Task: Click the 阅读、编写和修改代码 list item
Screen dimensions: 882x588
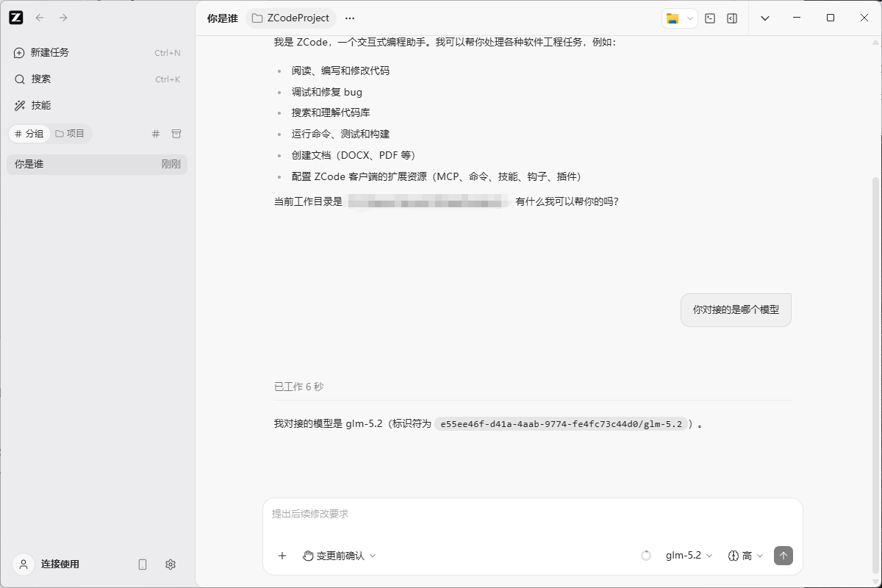Action: click(340, 71)
